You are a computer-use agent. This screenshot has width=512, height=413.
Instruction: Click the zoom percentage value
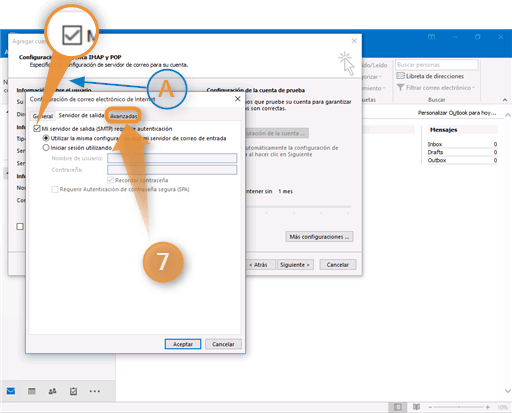click(x=502, y=407)
